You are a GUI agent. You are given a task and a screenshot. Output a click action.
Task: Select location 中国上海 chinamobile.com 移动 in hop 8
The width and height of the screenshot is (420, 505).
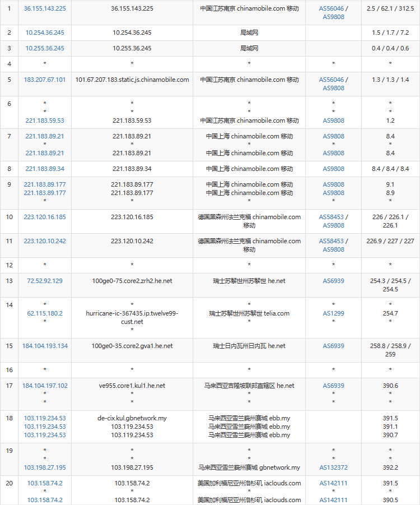249,169
